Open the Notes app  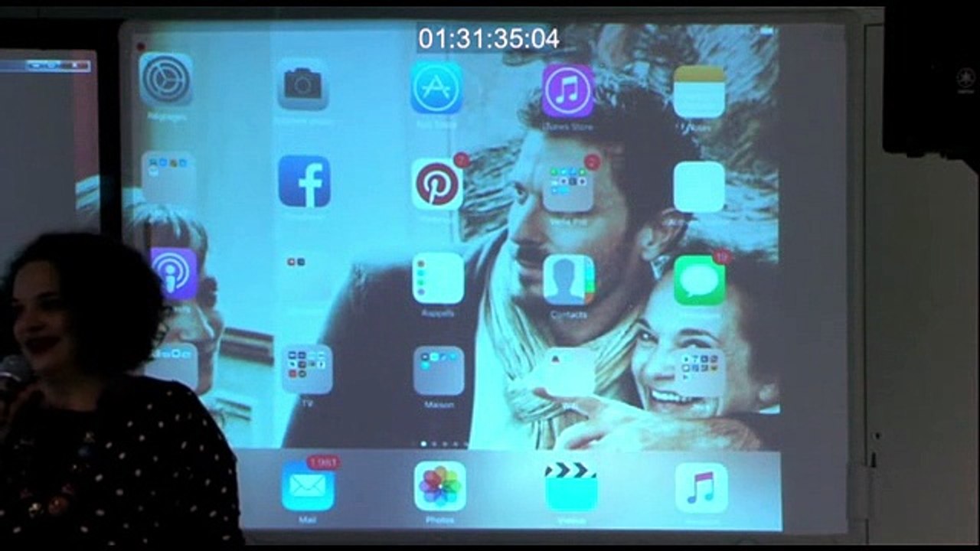coord(699,92)
